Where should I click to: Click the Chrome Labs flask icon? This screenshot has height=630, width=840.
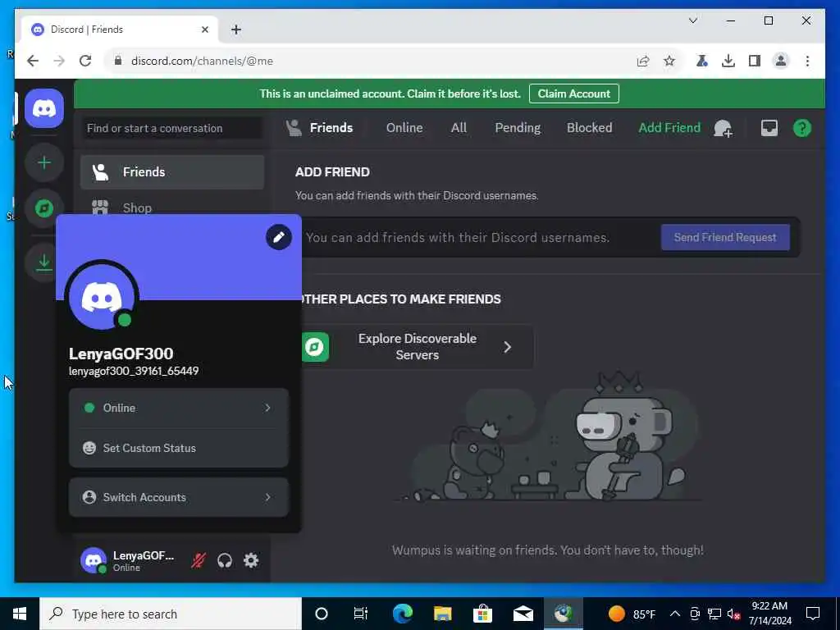coord(702,61)
